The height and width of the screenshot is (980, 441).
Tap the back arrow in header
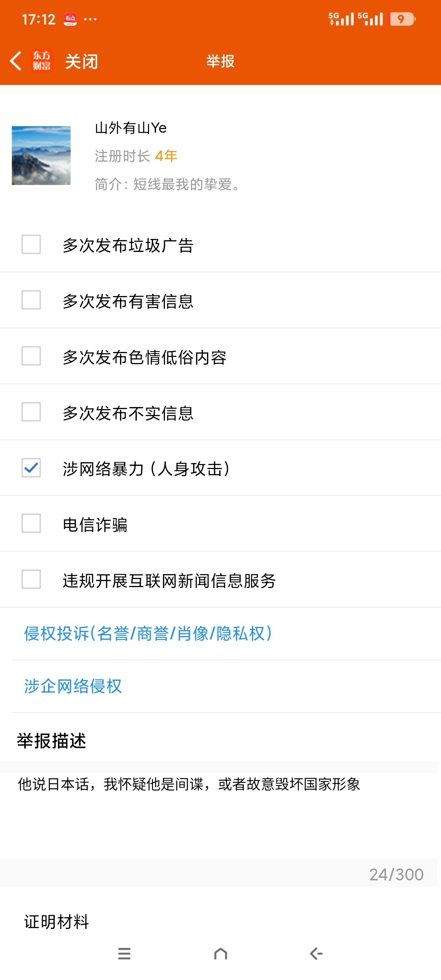point(16,61)
